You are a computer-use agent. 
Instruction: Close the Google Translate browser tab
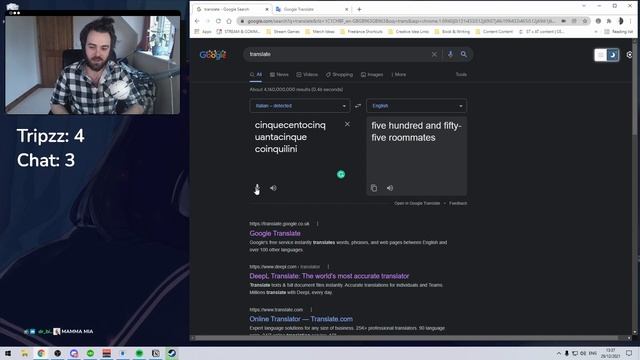(347, 9)
